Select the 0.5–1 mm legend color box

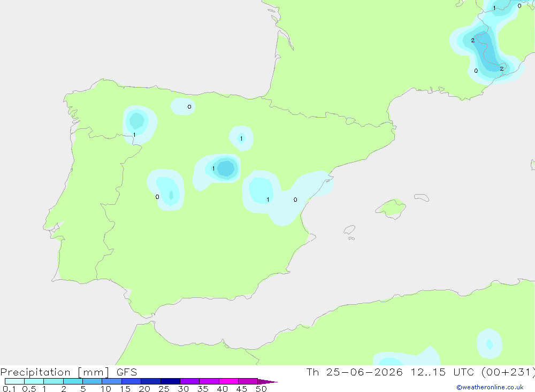34,381
